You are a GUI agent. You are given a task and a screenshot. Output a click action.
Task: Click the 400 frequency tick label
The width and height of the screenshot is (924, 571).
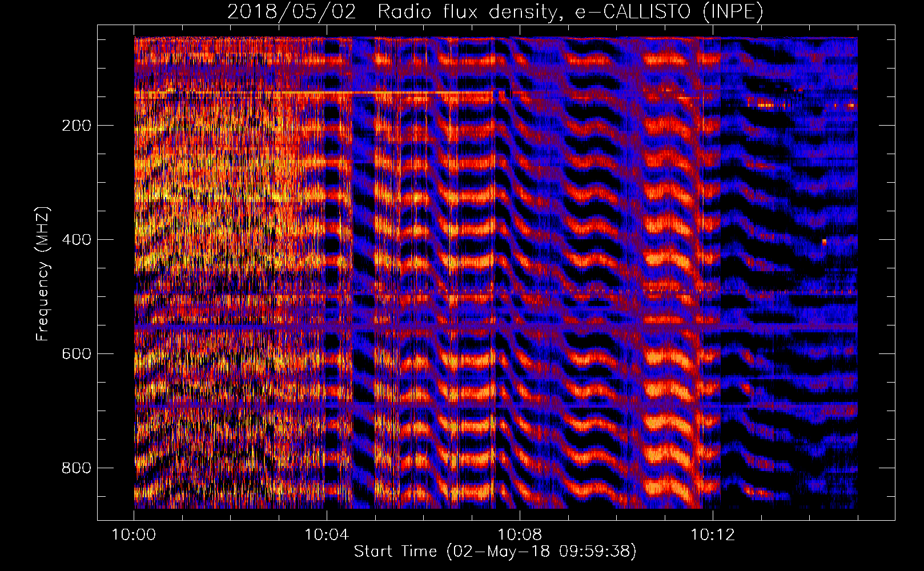(x=77, y=240)
